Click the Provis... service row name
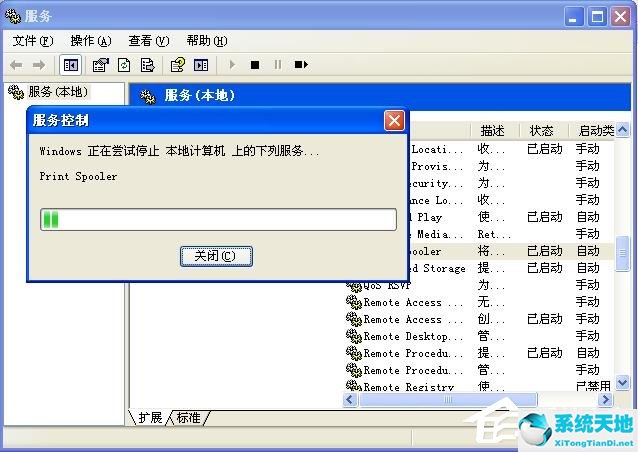Viewport: 638px width, 452px height. (x=437, y=166)
